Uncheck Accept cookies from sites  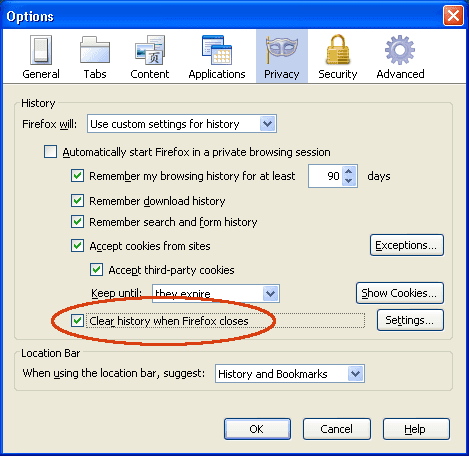click(77, 246)
